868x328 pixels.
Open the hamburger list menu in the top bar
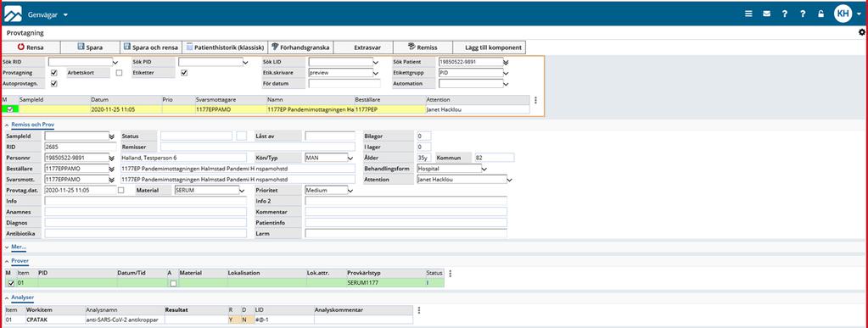click(x=748, y=14)
